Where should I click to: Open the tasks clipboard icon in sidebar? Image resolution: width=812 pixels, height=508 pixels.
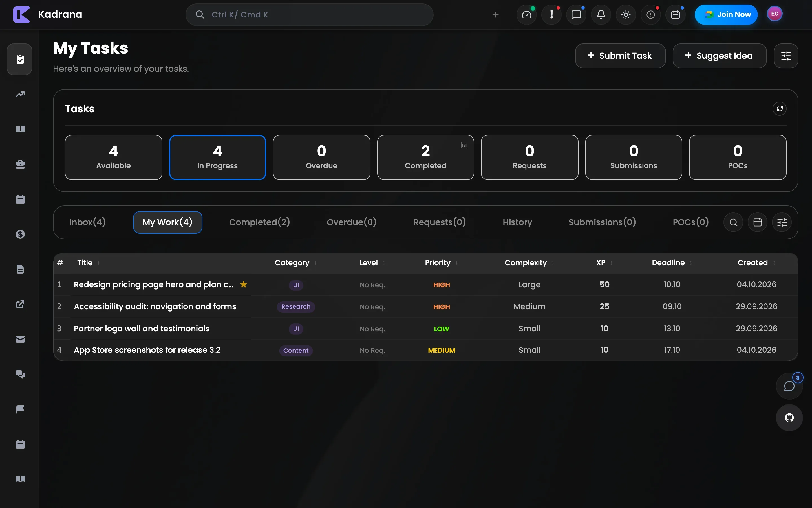point(20,60)
